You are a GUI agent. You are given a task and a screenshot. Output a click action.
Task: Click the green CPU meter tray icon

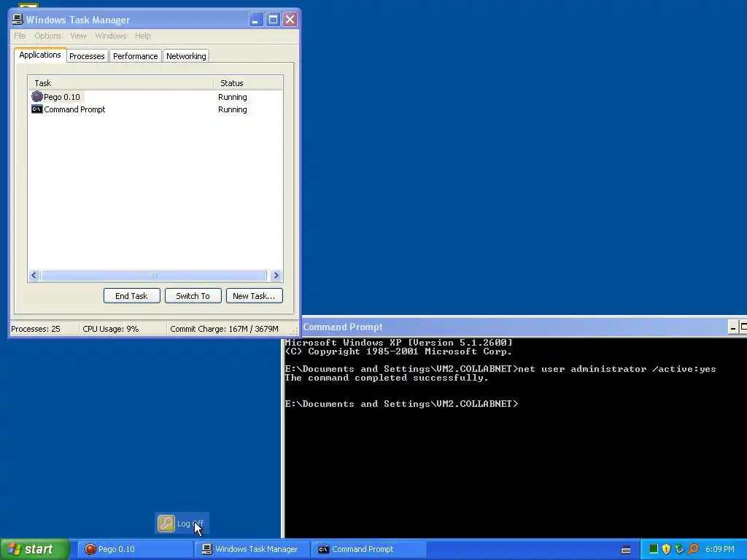click(x=653, y=549)
